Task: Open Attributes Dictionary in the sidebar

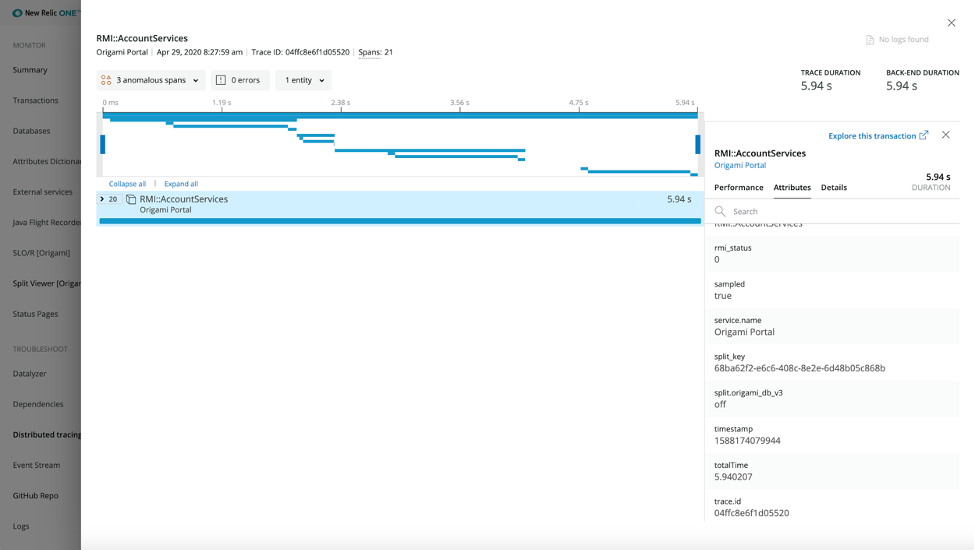Action: (x=47, y=162)
